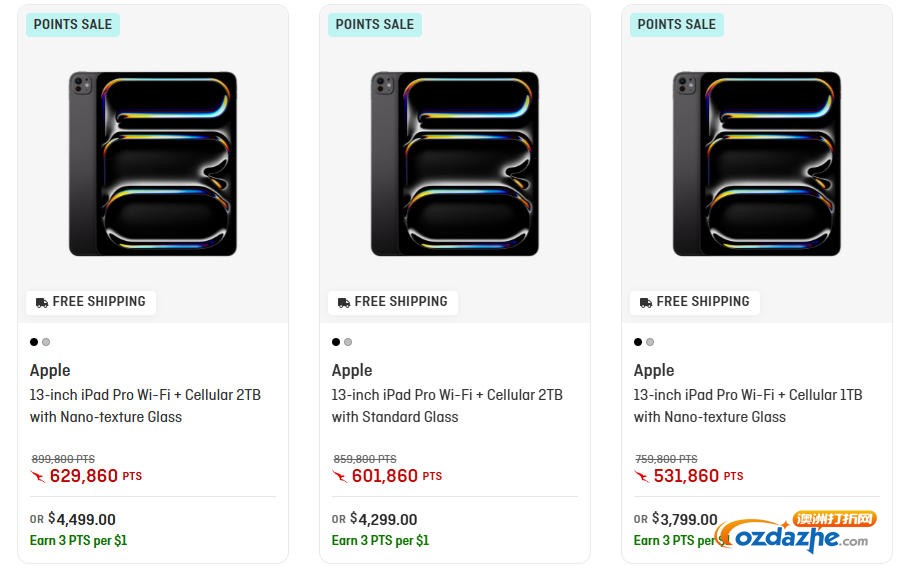Click truck icon on second product's Free Shipping badge
899x566 pixels.
click(344, 302)
